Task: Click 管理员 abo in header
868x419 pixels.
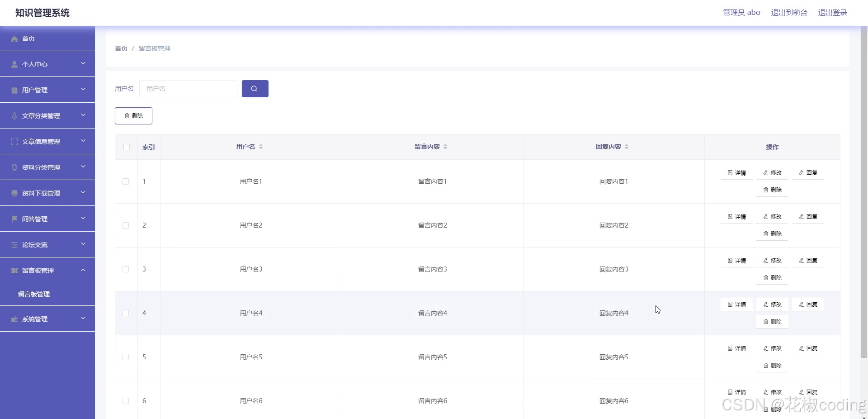Action: (x=741, y=13)
